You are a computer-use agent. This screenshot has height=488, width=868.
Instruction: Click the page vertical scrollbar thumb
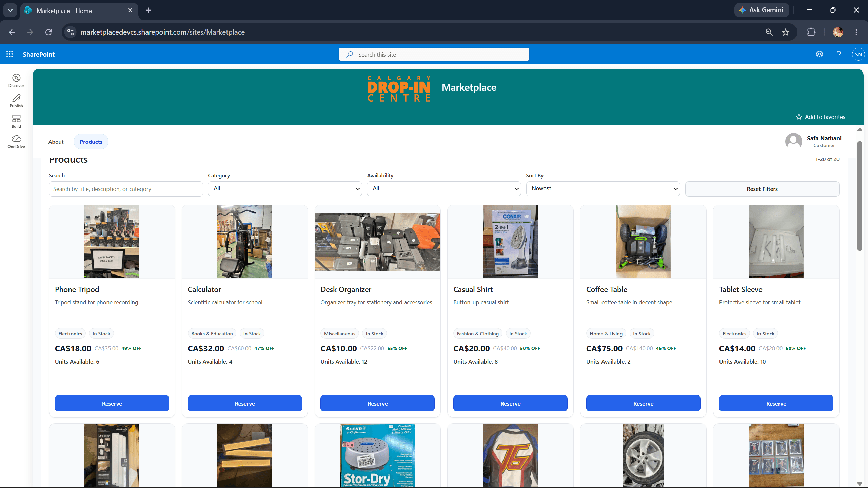pos(860,196)
